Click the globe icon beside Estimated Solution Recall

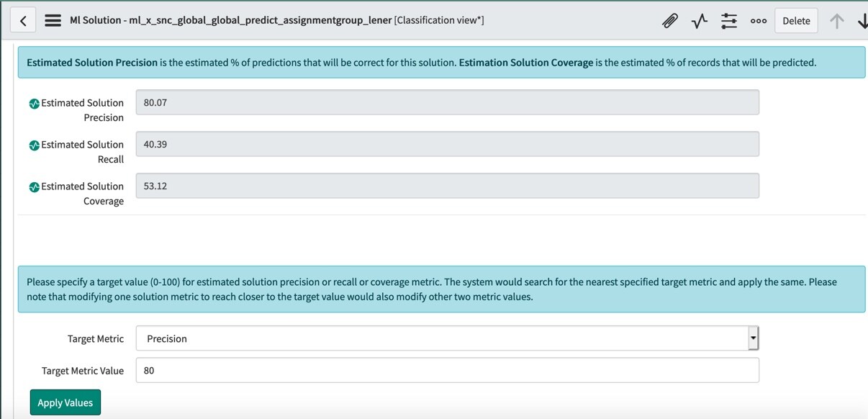33,145
